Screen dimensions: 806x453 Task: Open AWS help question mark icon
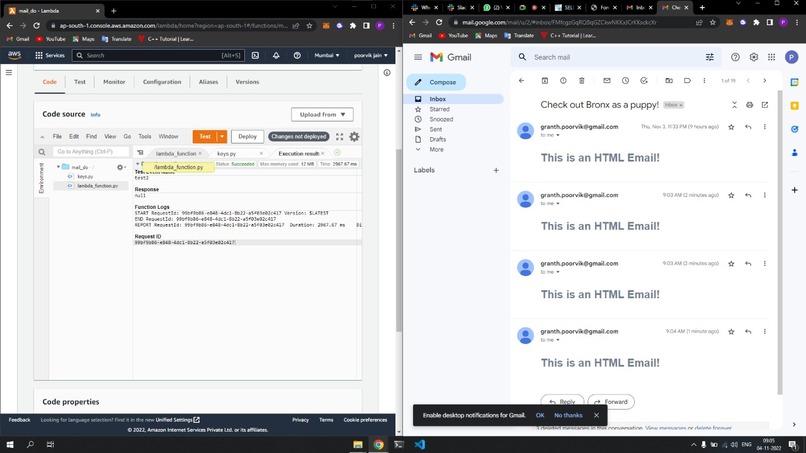[x=297, y=56]
